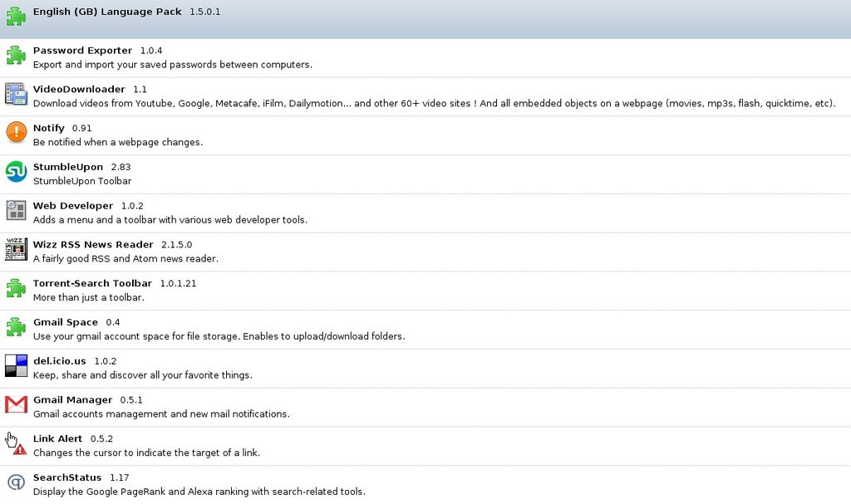Click the English (GB) Language Pack puzzle icon
Screen dimensions: 851x504
click(16, 17)
